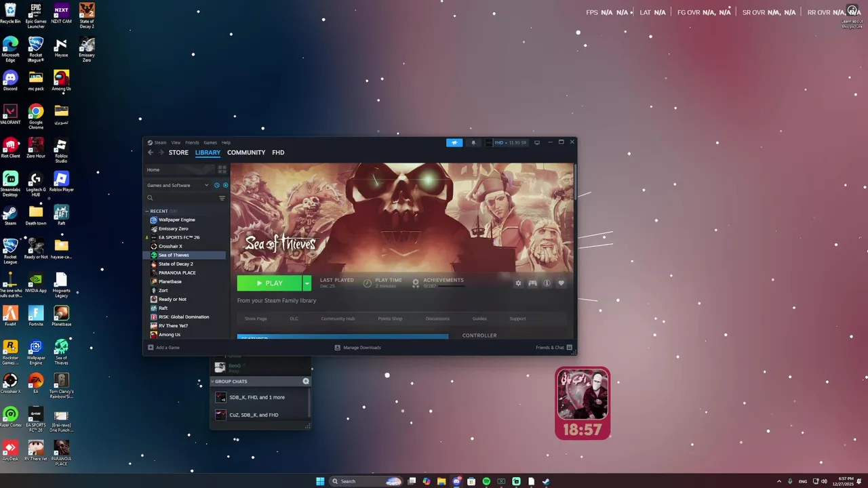The width and height of the screenshot is (868, 488).
Task: Click Add a Game
Action: point(163,348)
